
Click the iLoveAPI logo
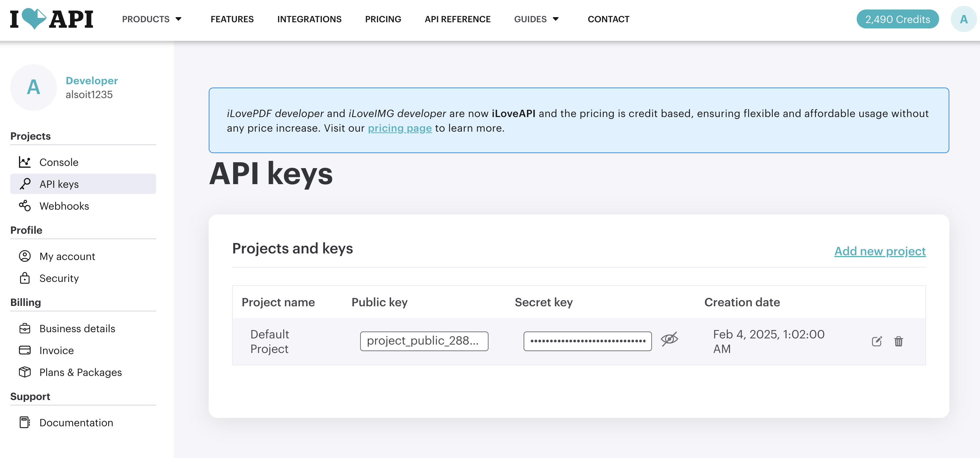point(52,19)
